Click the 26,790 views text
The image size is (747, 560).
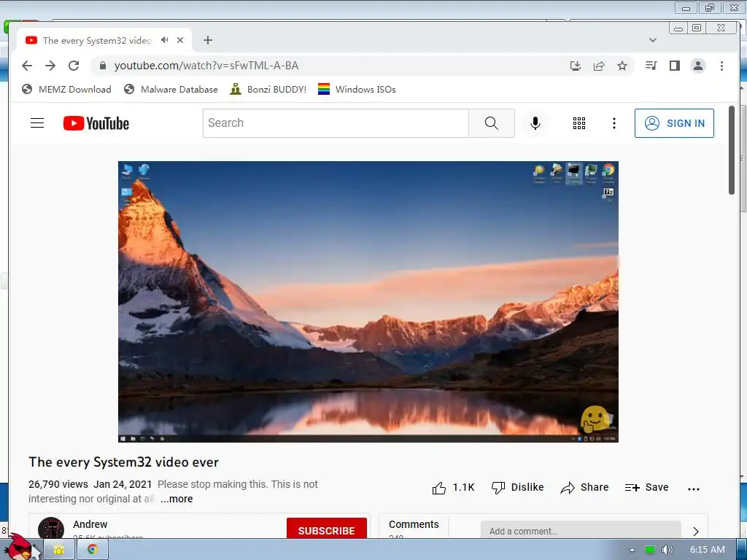(x=58, y=484)
